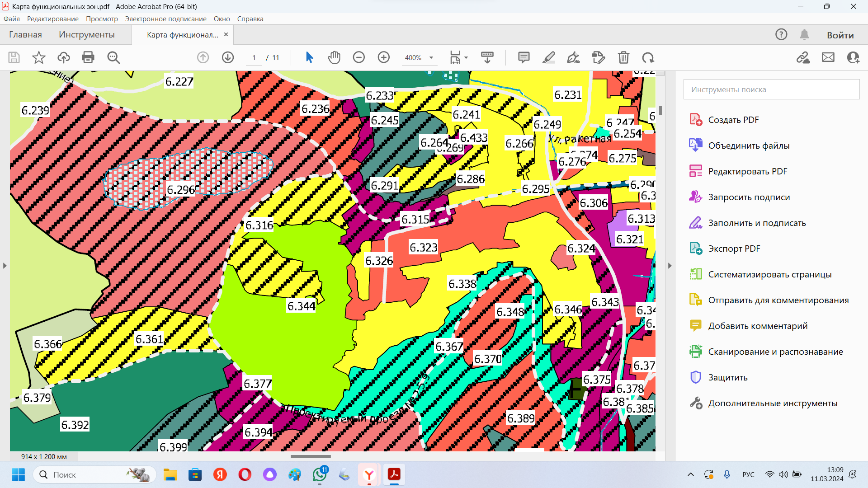
Task: Click the trash delete icon
Action: tap(623, 57)
